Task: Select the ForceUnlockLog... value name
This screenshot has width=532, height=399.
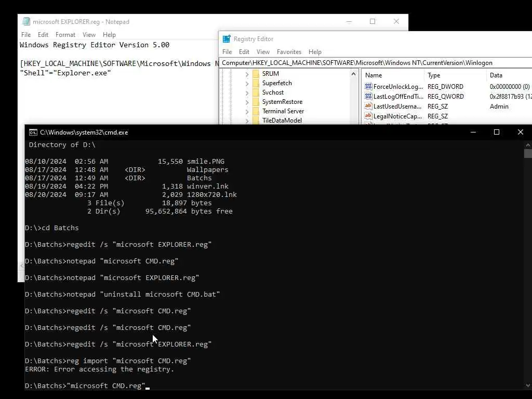Action: (398, 87)
